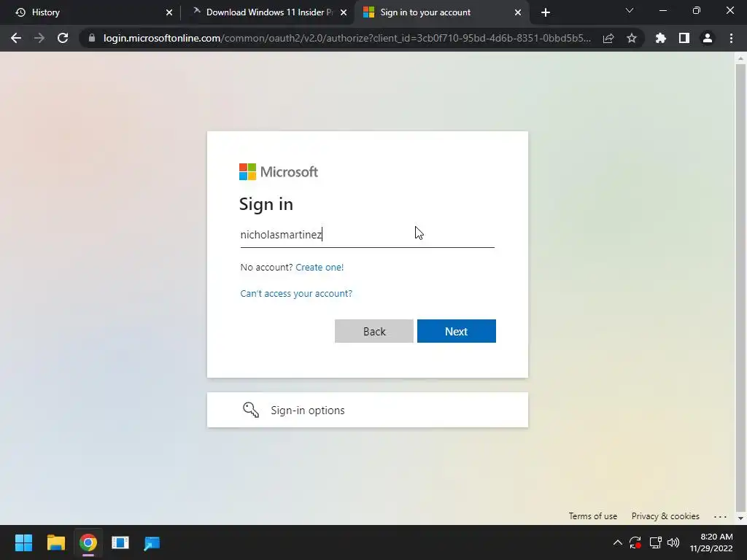Click the Next button
This screenshot has height=560, width=747.
457,331
